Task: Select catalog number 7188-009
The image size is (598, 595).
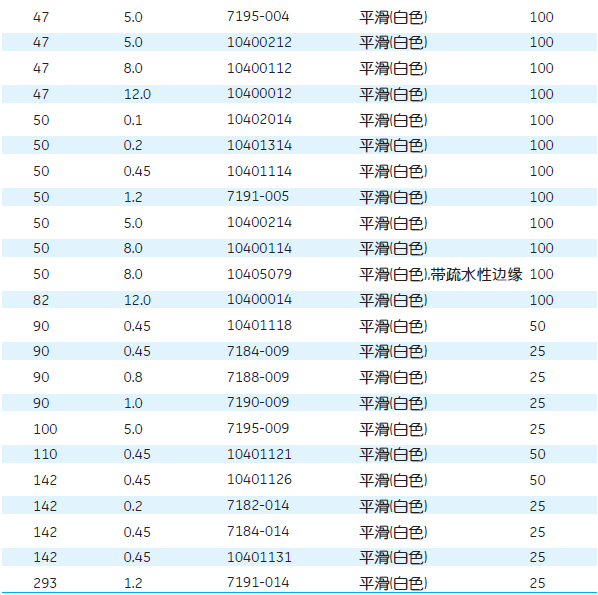Action: [258, 377]
